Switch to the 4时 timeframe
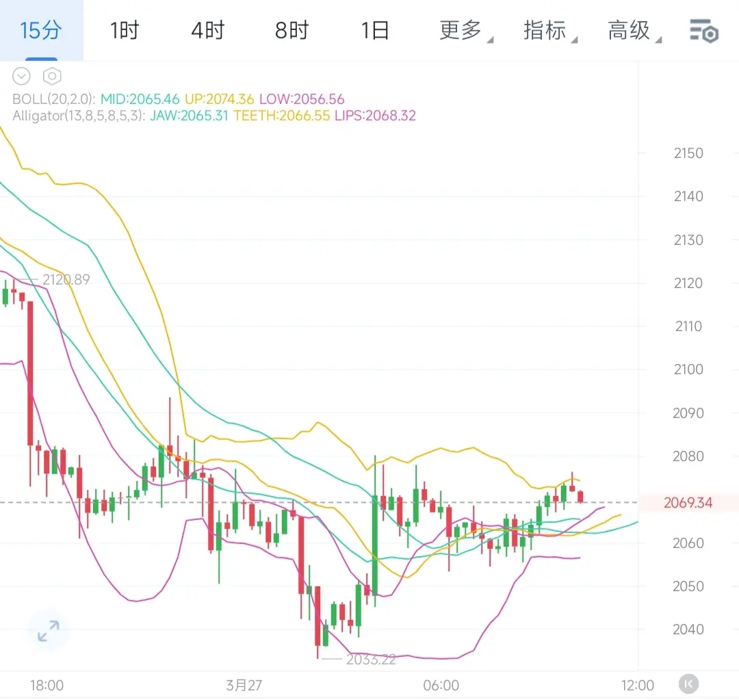739x700 pixels. [x=208, y=30]
